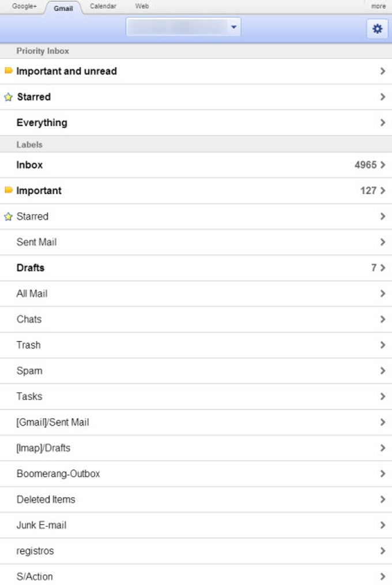This screenshot has height=588, width=392.
Task: Select the yellow importance marker beside Important
Action: (8, 190)
